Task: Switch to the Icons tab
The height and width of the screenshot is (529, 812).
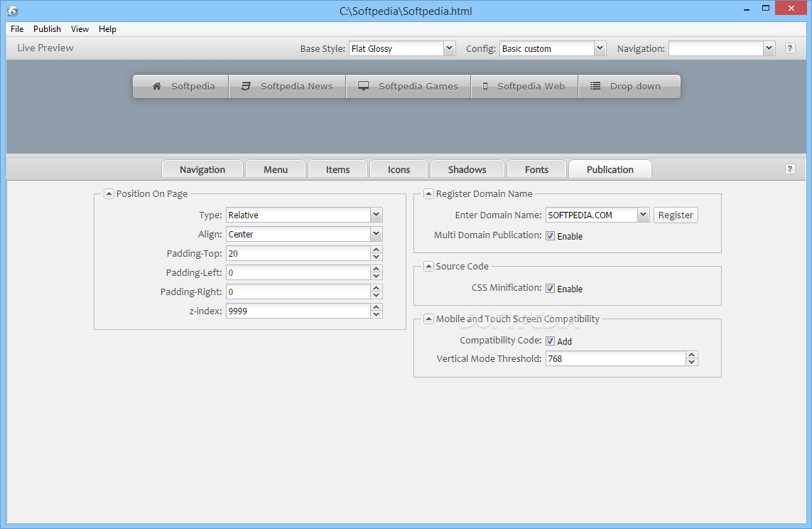Action: (x=399, y=169)
